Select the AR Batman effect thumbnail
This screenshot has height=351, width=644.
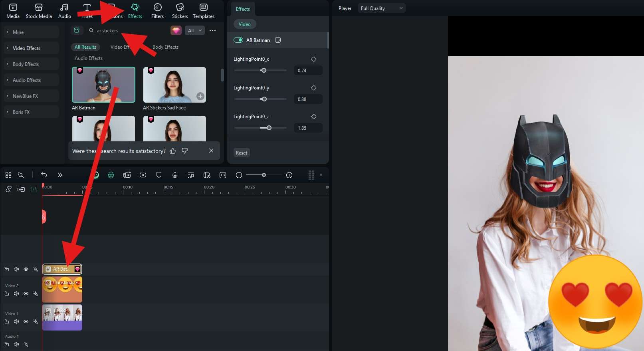tap(103, 85)
